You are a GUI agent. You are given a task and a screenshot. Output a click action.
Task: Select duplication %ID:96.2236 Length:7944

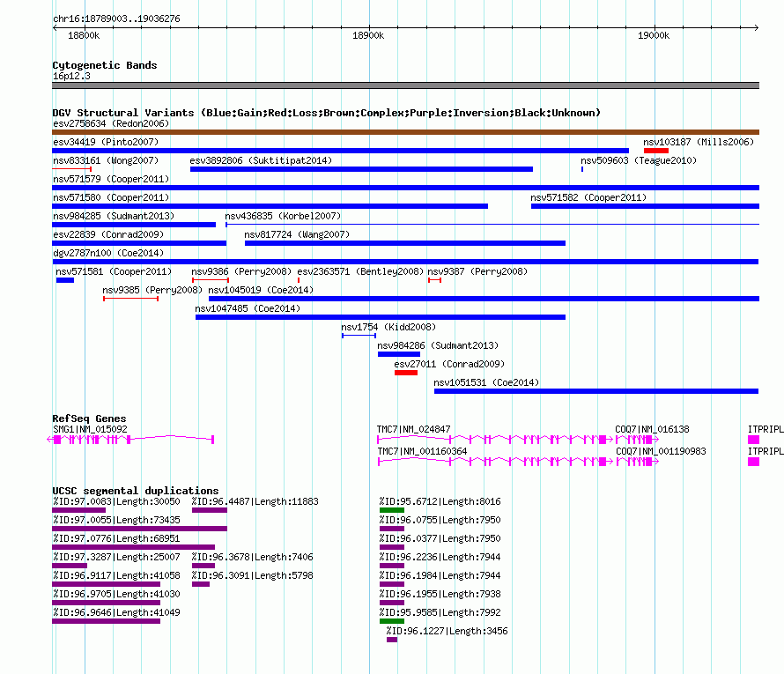click(x=392, y=566)
